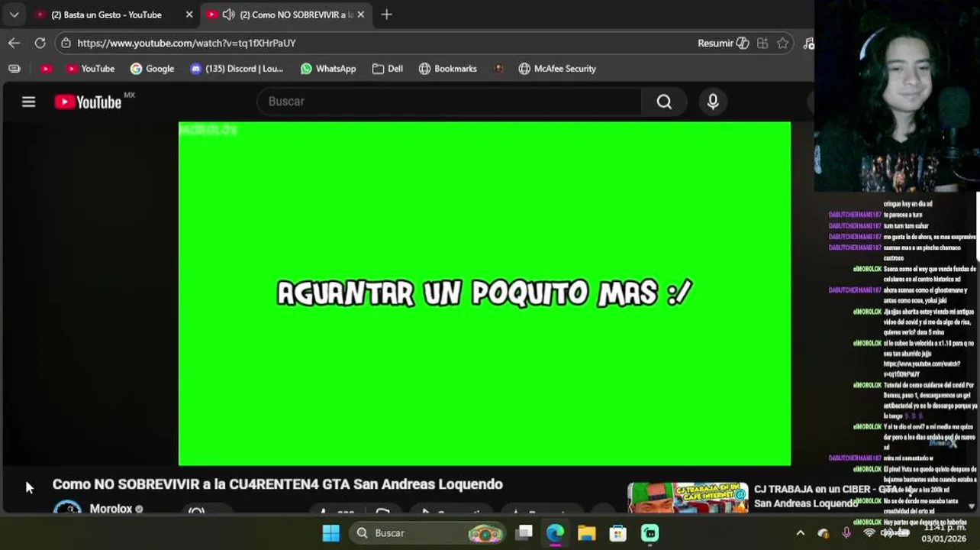
Task: Open Microsoft Store from the taskbar
Action: pos(617,532)
